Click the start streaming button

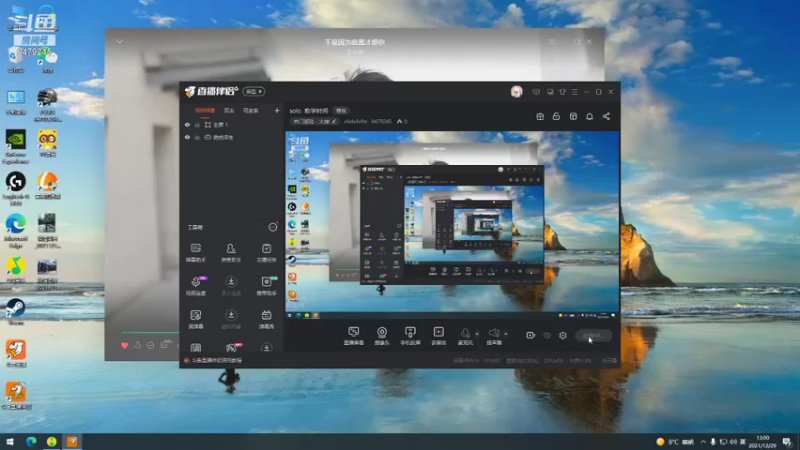click(593, 336)
